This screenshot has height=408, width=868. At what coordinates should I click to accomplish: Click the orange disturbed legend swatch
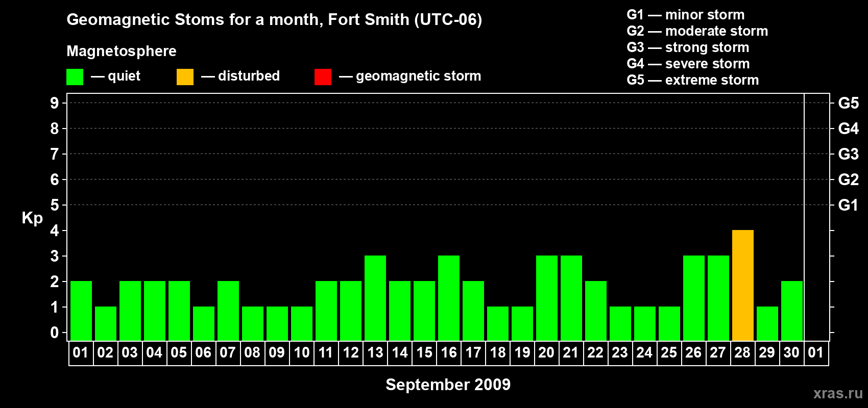[x=185, y=77]
